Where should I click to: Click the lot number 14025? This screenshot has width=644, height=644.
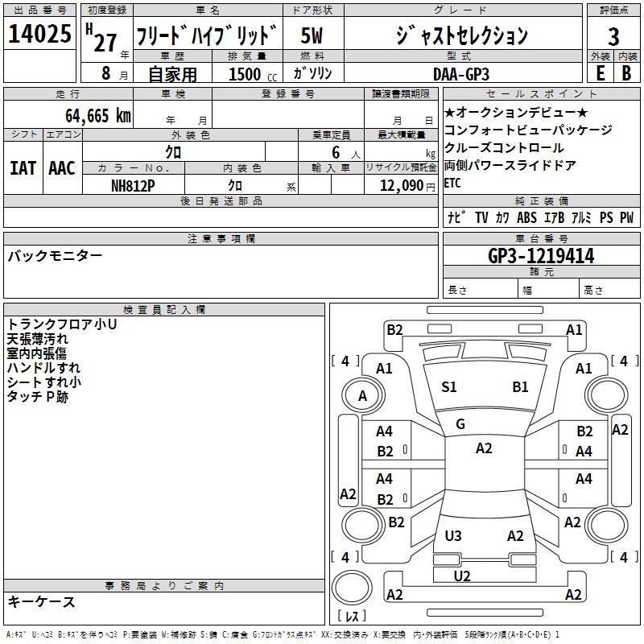(x=39, y=35)
